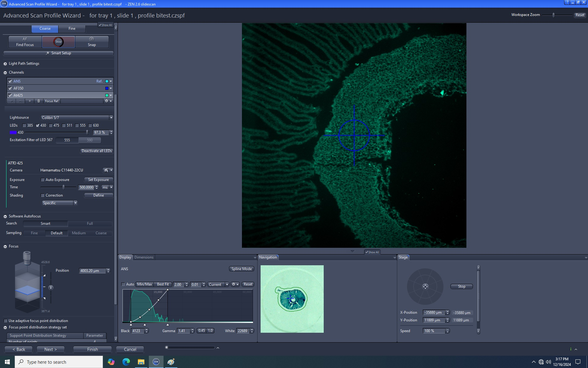Open the Dimensions tab
This screenshot has width=588, height=368.
click(144, 257)
